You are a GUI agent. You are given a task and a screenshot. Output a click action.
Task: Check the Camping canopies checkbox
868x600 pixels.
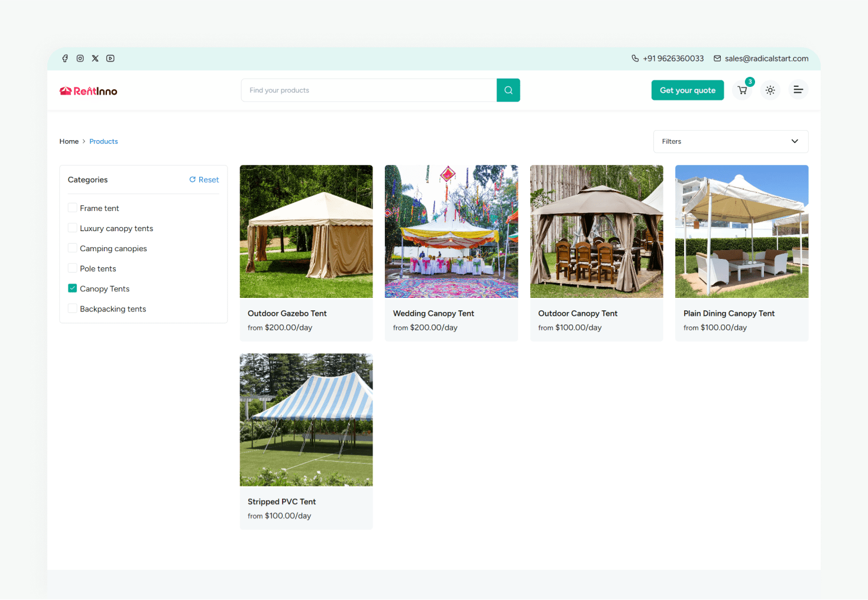pos(72,248)
